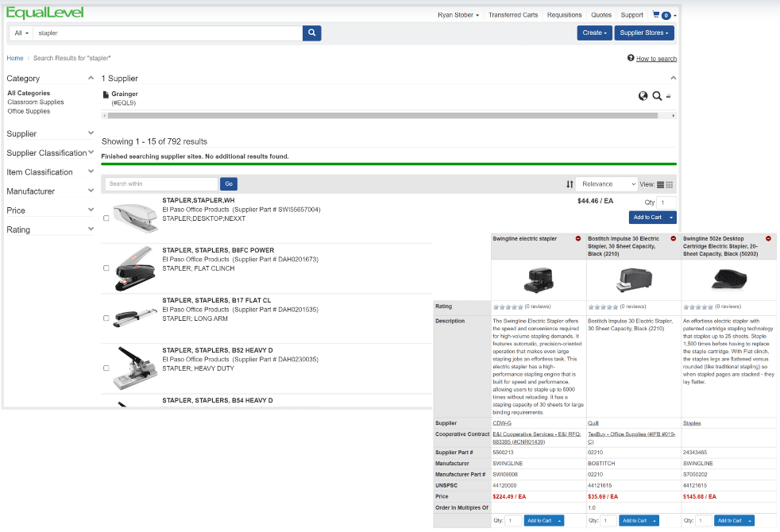The width and height of the screenshot is (780, 532).
Task: Open the Relevance sort dropdown
Action: click(606, 184)
